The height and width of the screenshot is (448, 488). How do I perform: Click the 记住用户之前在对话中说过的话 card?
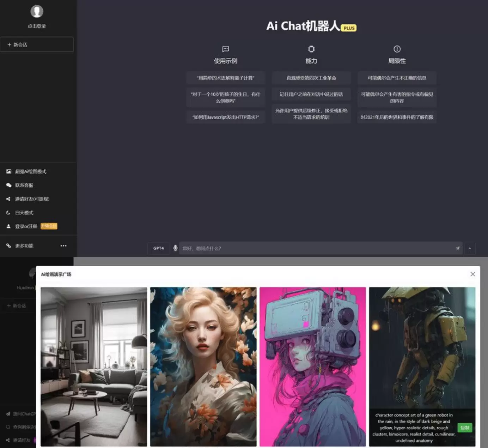pyautogui.click(x=311, y=94)
